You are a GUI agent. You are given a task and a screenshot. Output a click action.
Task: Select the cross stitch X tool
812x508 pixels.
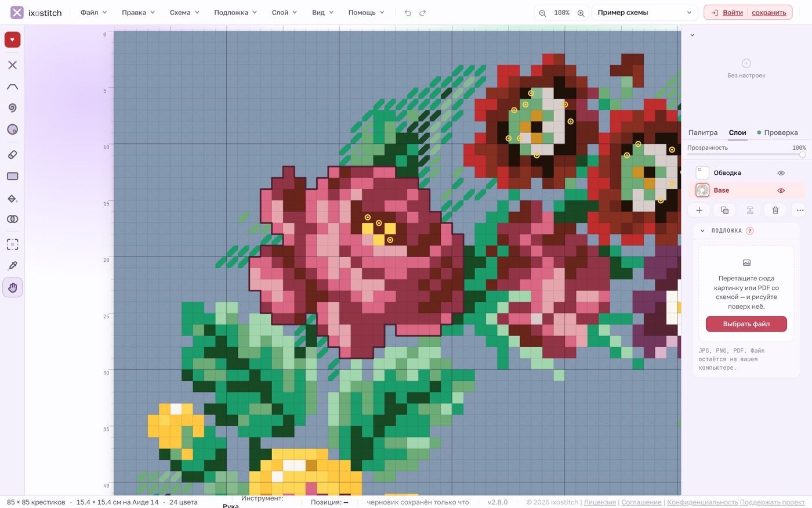pyautogui.click(x=12, y=65)
